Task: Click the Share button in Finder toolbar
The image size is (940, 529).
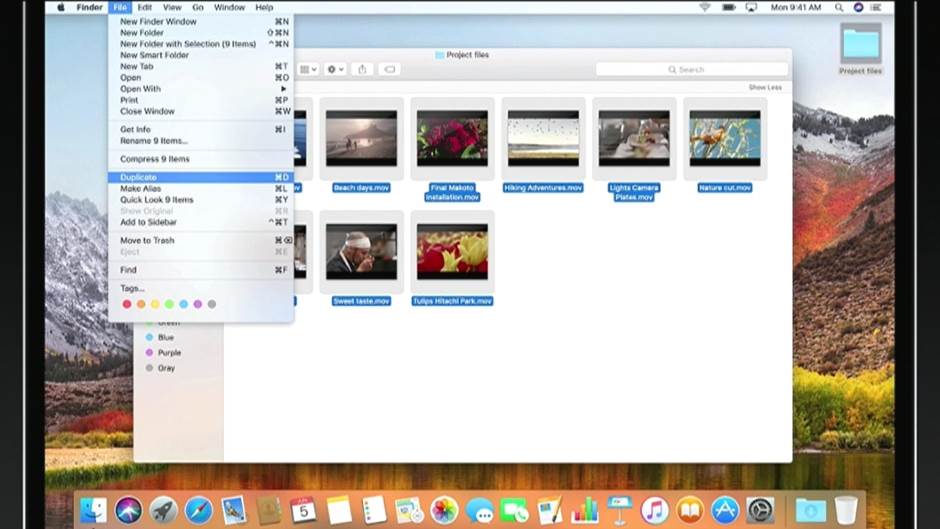Action: pos(362,69)
